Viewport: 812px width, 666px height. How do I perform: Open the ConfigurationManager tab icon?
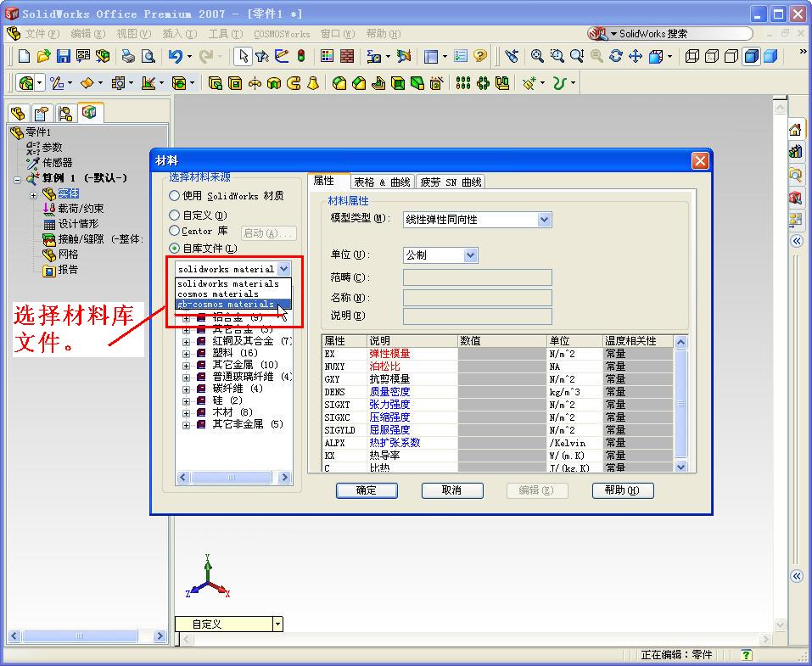64,113
